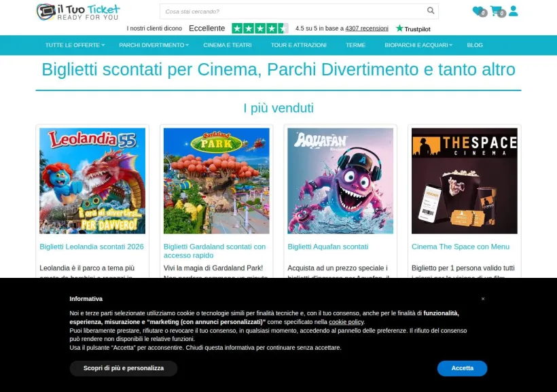Click the Trustpilot logo
The image size is (557, 392).
point(413,29)
